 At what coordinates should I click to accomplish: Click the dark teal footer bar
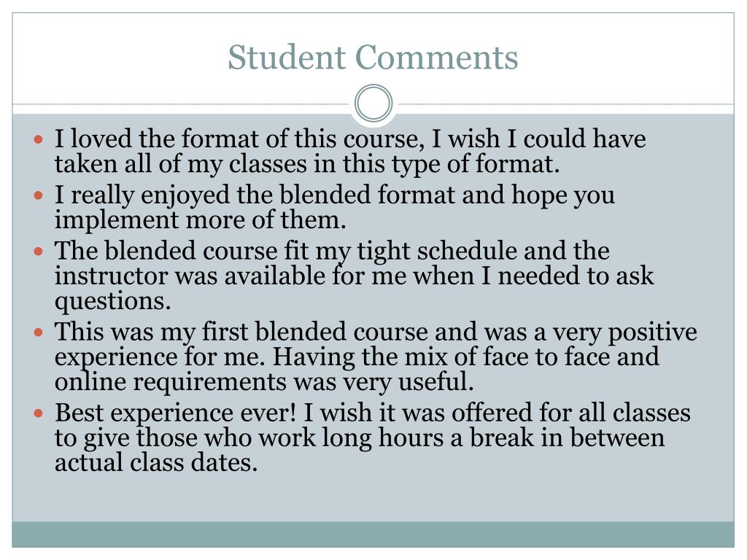pyautogui.click(x=373, y=534)
